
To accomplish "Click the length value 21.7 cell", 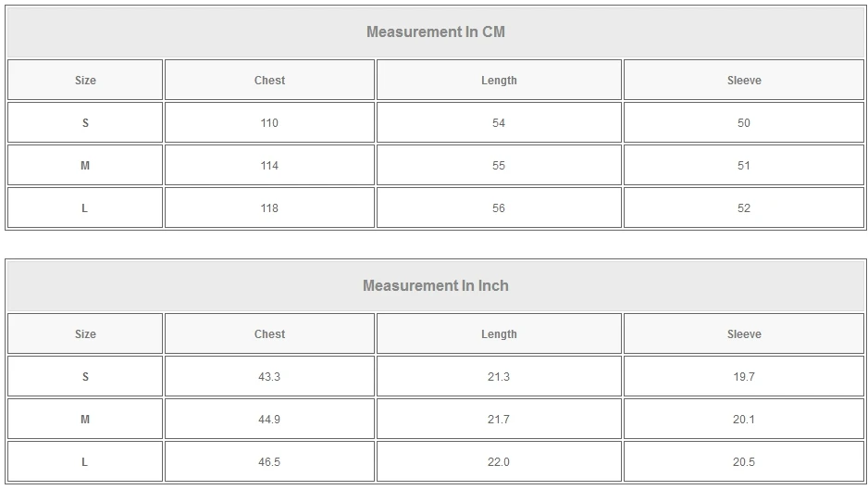I will tap(499, 420).
